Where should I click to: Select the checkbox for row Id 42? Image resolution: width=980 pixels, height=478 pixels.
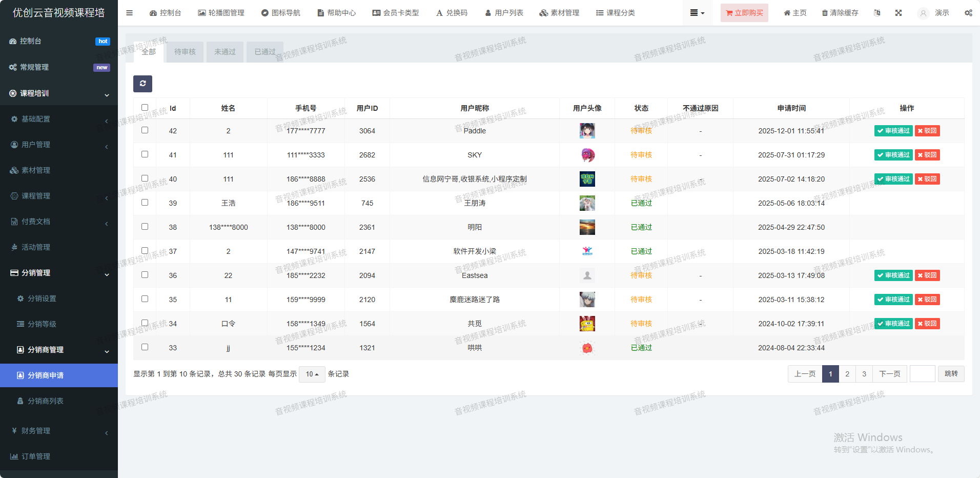coord(145,130)
